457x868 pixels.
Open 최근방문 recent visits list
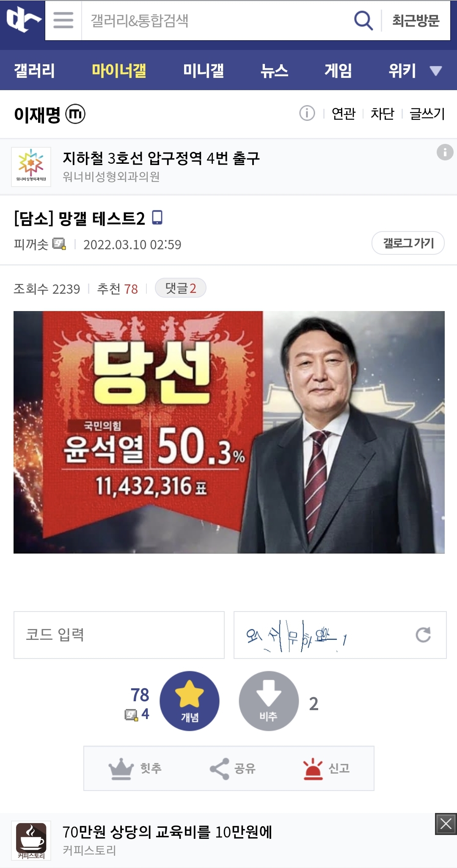coord(416,20)
